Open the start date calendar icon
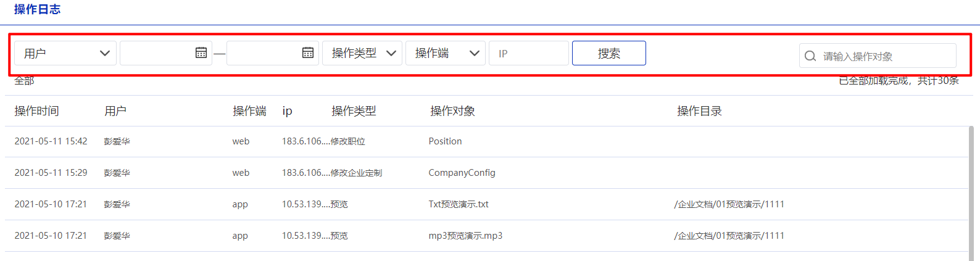 tap(201, 53)
